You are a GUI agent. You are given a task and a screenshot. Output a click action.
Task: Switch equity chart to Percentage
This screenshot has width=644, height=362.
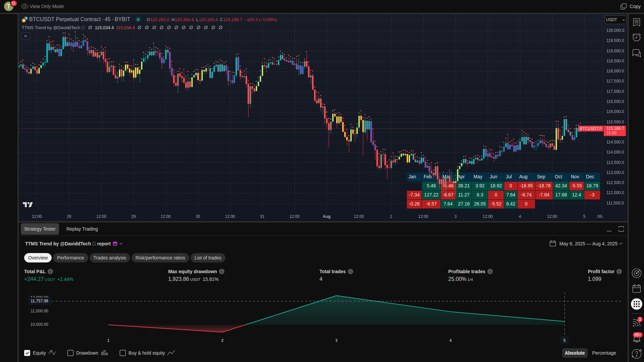pos(604,353)
